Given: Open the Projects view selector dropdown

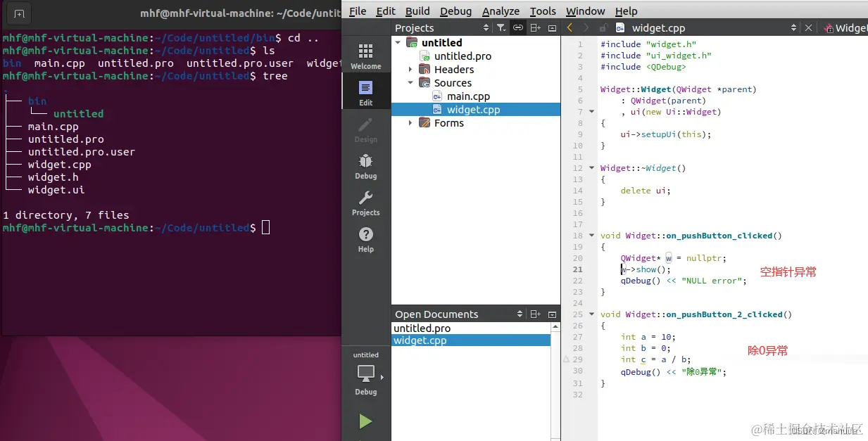Looking at the screenshot, I should [486, 28].
